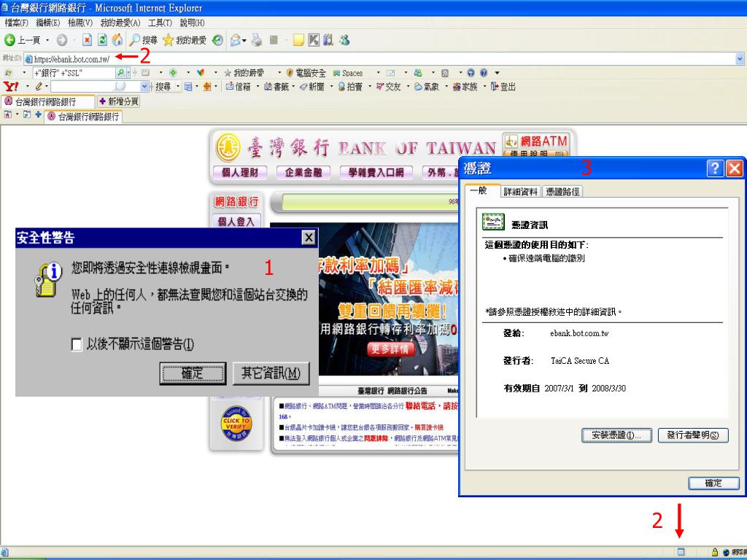Expand Live toolbar overflow black arrow
The height and width of the screenshot is (560, 747).
[x=498, y=73]
